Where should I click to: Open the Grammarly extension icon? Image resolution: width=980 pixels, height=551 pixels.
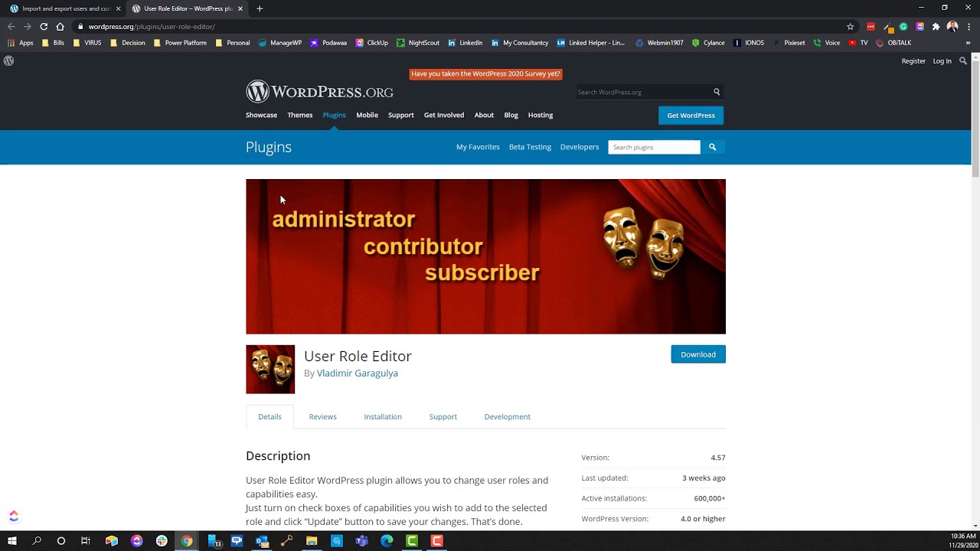coord(903,26)
